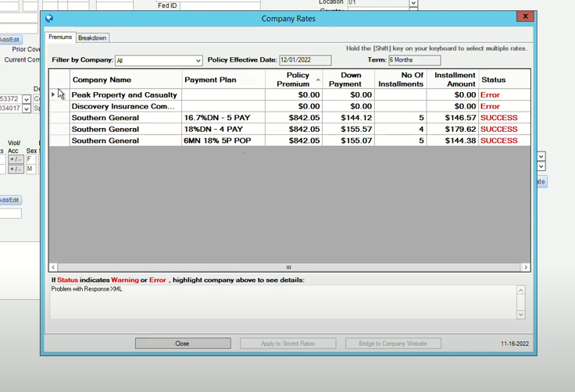
Task: Sort by Company Name column header
Action: pyautogui.click(x=126, y=80)
